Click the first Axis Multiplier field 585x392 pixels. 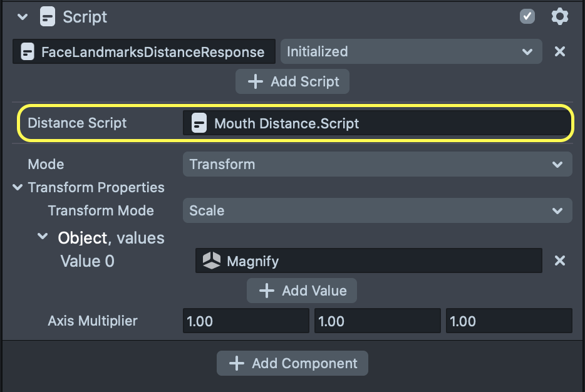coord(246,321)
